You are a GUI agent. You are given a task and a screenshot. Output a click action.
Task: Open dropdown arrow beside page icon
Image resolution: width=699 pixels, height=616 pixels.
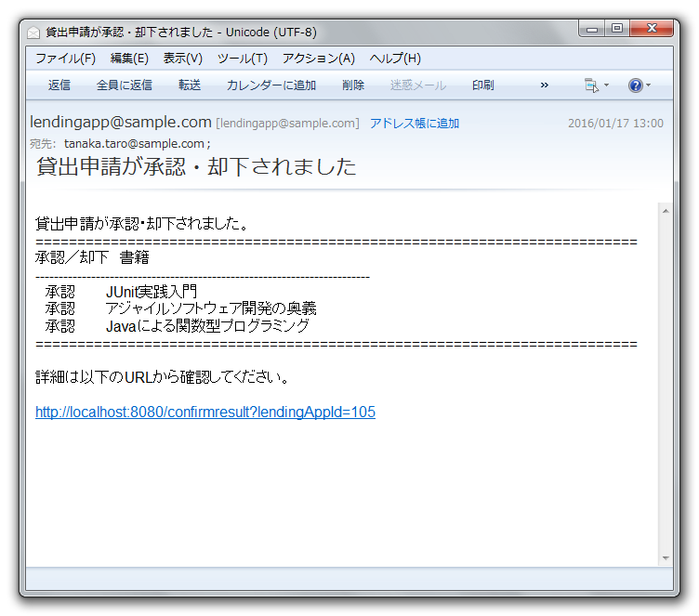tap(606, 85)
